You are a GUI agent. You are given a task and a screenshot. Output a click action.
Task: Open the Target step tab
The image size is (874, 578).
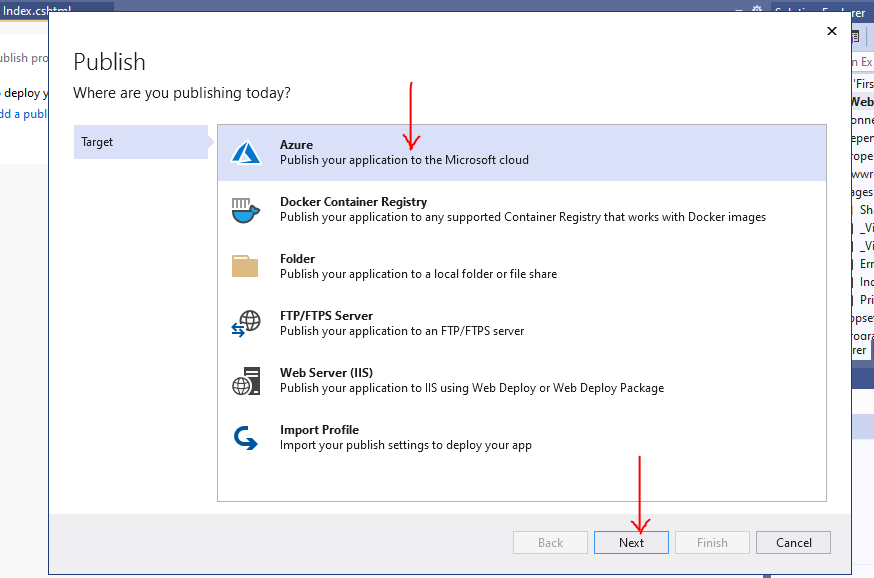pyautogui.click(x=141, y=142)
